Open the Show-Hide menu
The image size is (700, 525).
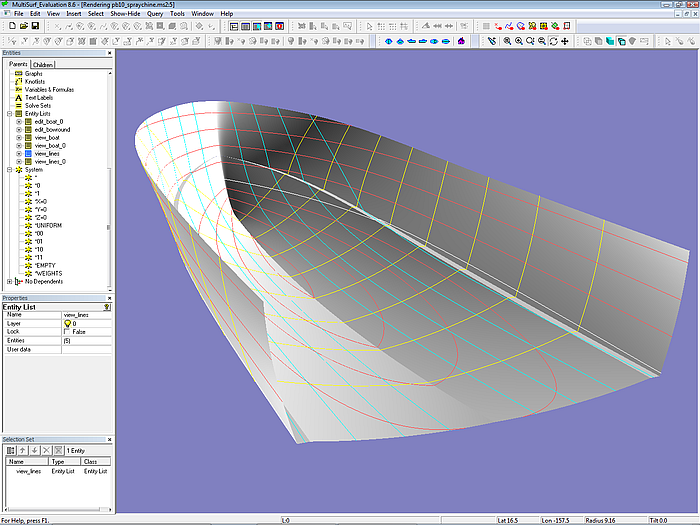pyautogui.click(x=124, y=14)
